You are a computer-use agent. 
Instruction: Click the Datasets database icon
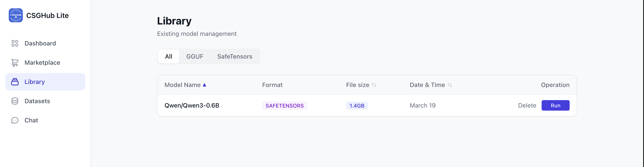point(15,101)
